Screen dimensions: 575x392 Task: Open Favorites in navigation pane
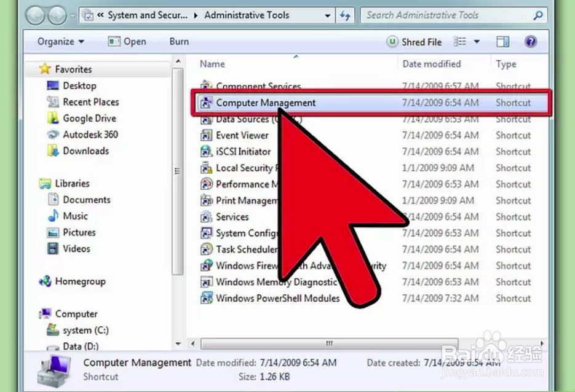pyautogui.click(x=73, y=69)
